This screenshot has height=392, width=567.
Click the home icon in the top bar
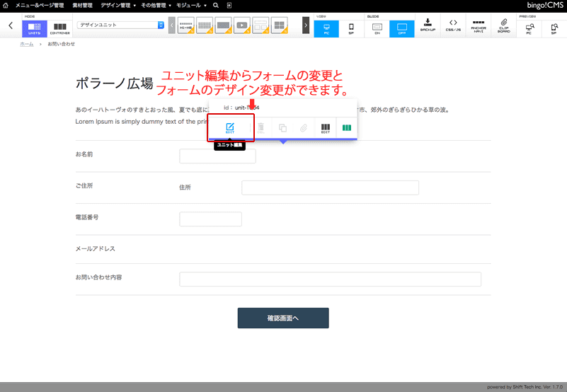[6, 6]
